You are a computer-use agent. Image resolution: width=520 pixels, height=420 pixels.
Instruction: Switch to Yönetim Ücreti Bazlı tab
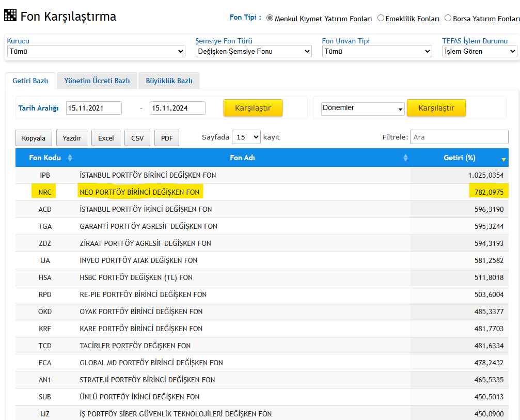97,81
